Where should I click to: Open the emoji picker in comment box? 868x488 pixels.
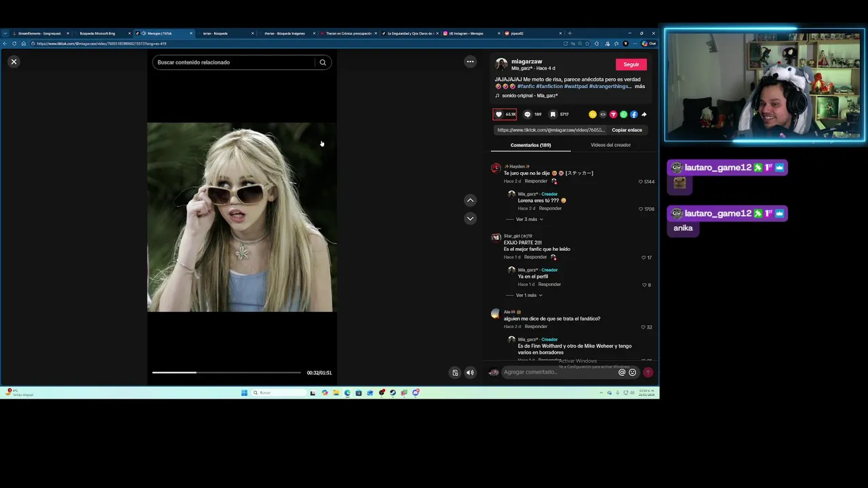(633, 372)
